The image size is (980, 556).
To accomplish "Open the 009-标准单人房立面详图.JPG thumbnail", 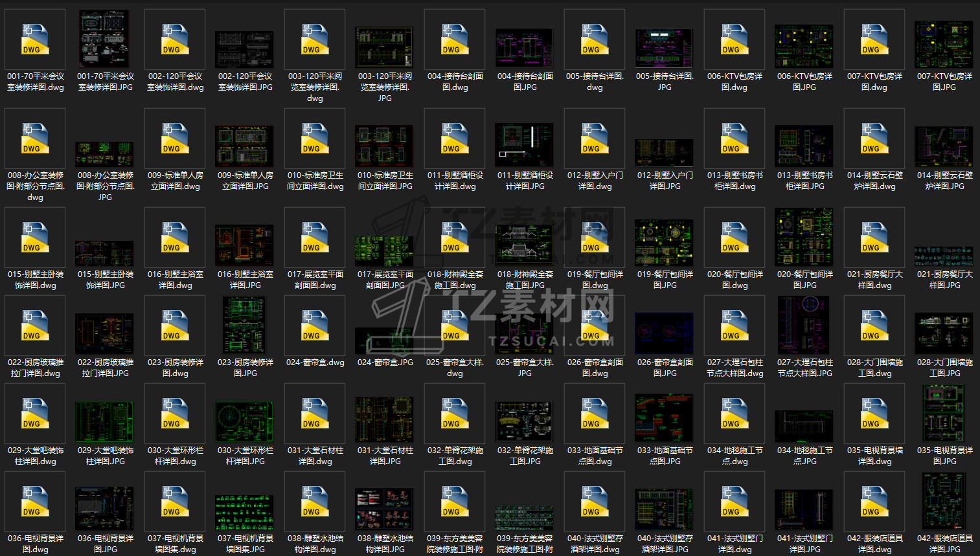I will (245, 146).
